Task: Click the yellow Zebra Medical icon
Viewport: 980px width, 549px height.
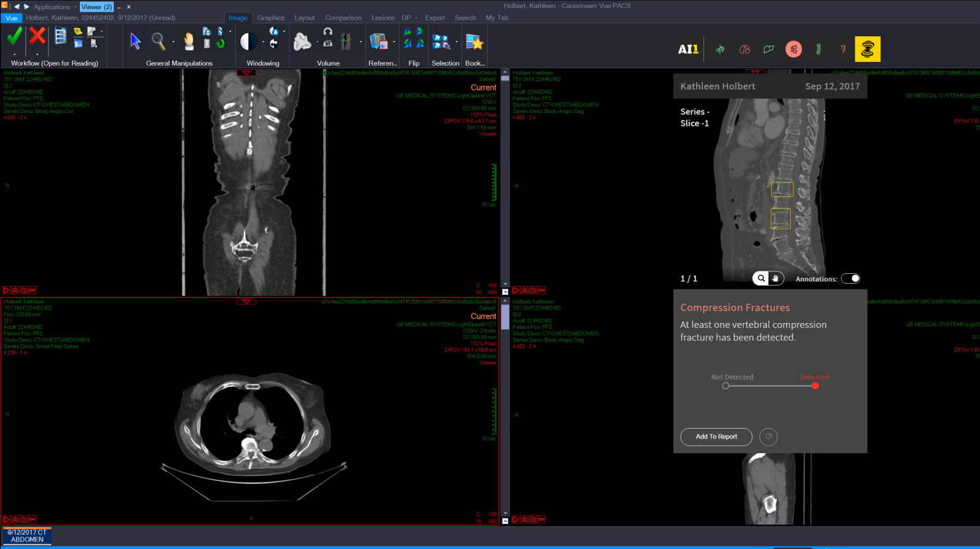Action: pyautogui.click(x=868, y=49)
